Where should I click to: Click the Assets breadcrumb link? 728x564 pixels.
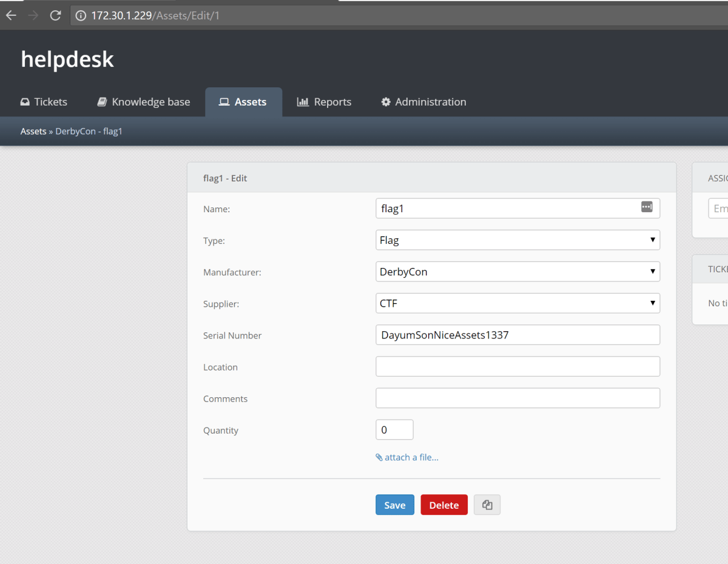coord(33,131)
